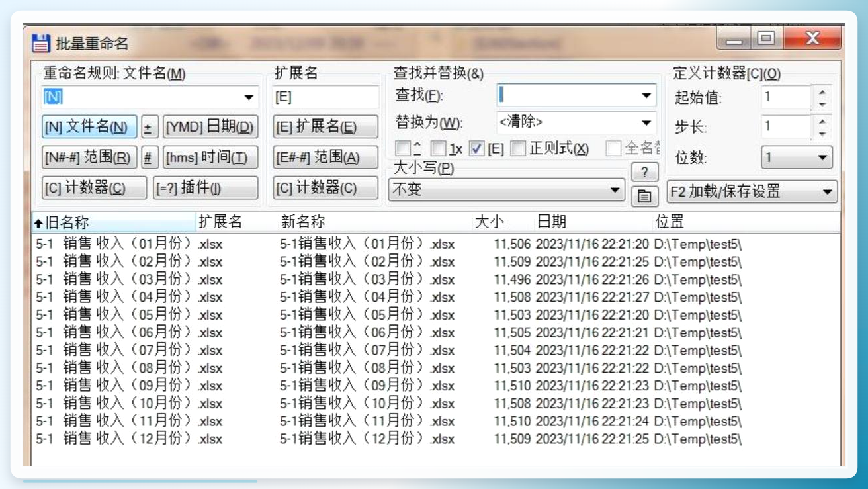The height and width of the screenshot is (489, 868).
Task: Maximize the 批量重命名 window
Action: 767,39
